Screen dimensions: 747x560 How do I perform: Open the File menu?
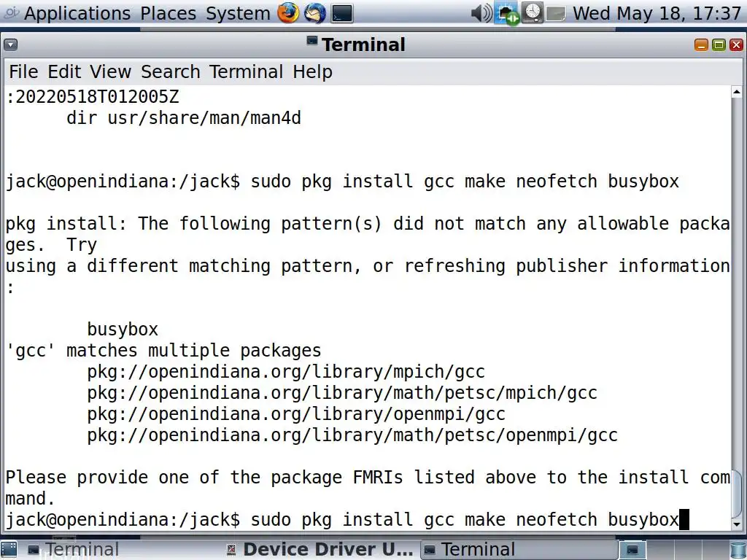(23, 72)
